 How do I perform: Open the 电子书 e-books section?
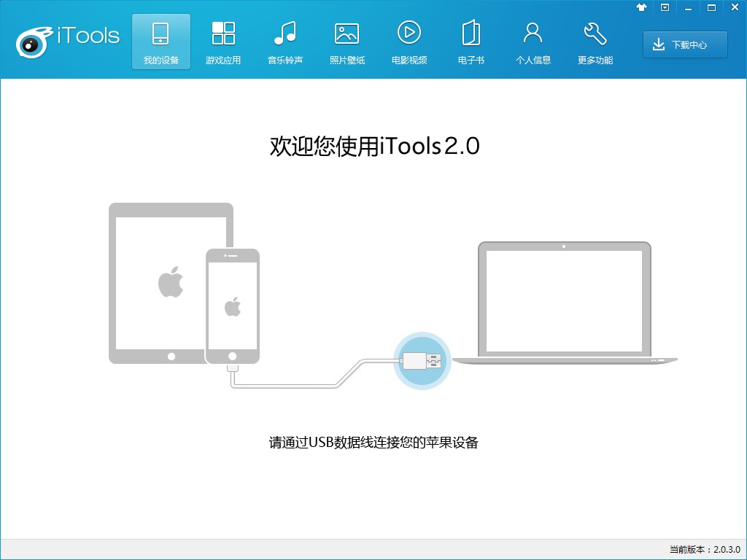[471, 42]
